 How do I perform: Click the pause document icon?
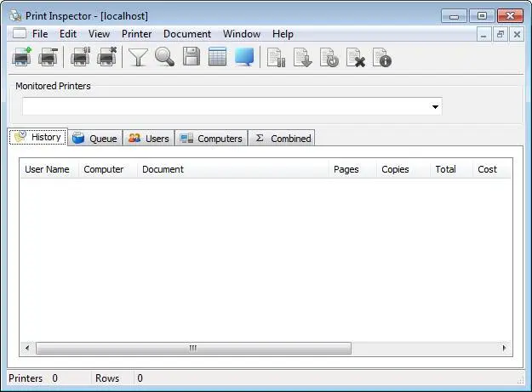coord(276,57)
